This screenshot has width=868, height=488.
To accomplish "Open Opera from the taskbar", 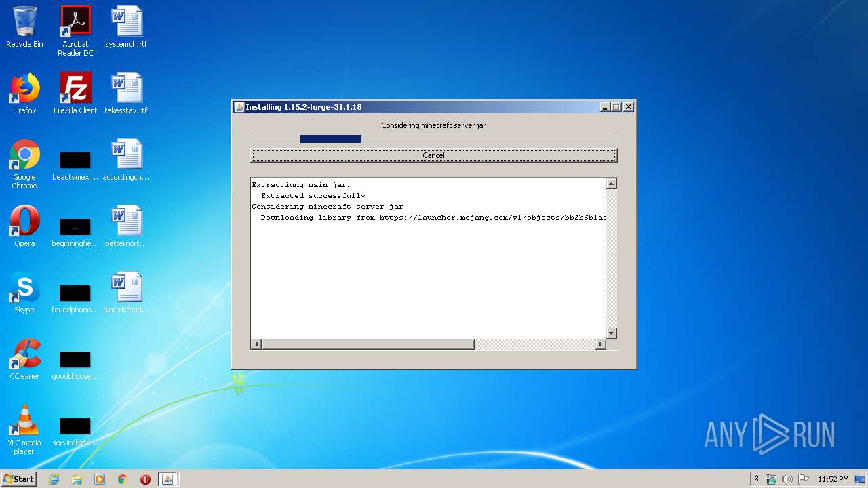I will 145,479.
